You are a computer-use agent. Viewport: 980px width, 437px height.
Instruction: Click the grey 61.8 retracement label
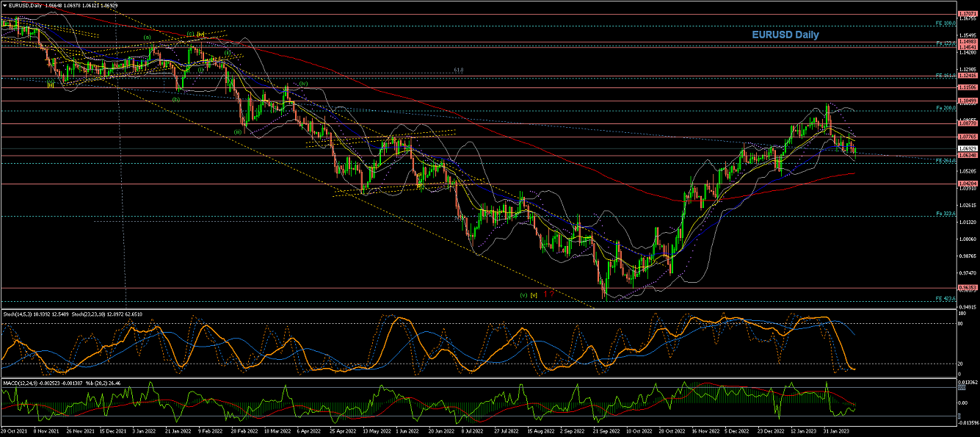(x=459, y=70)
